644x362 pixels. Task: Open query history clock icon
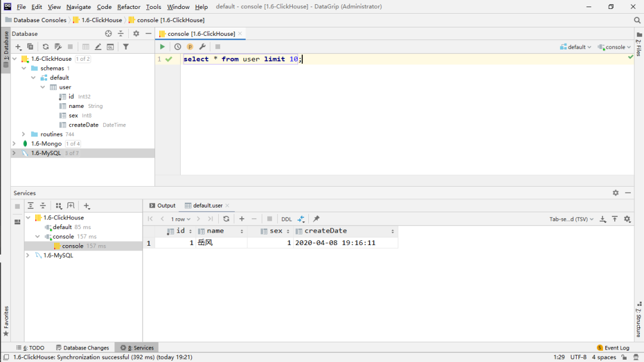pyautogui.click(x=178, y=47)
